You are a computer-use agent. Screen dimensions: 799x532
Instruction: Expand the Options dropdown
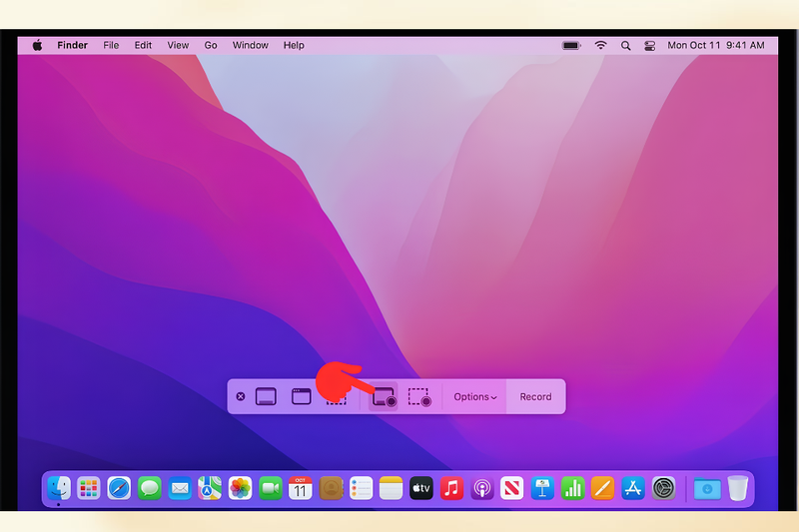475,396
